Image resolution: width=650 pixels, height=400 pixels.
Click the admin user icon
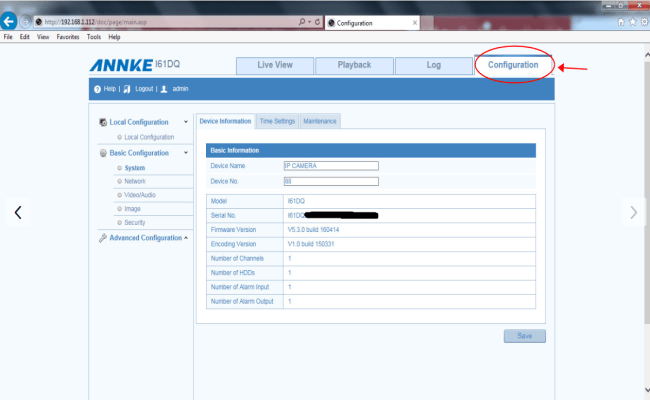pos(164,89)
